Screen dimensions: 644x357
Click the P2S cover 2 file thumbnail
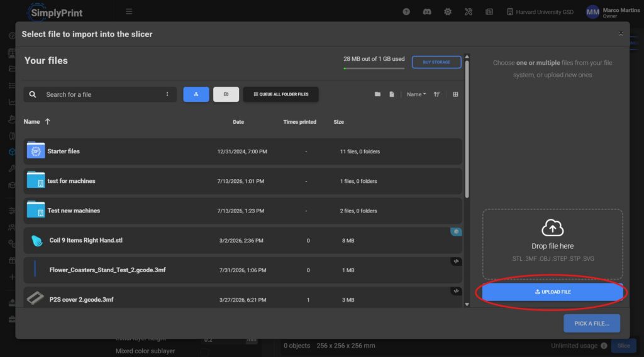pyautogui.click(x=35, y=298)
